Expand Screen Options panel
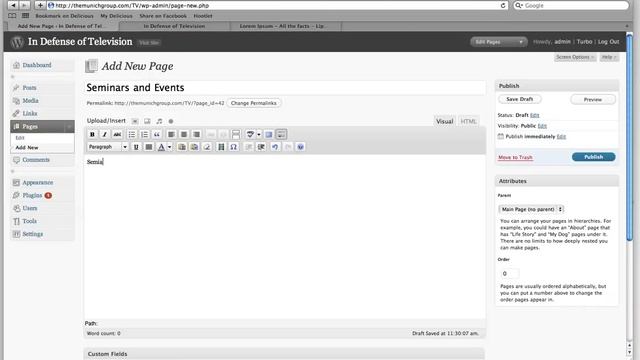 point(575,57)
